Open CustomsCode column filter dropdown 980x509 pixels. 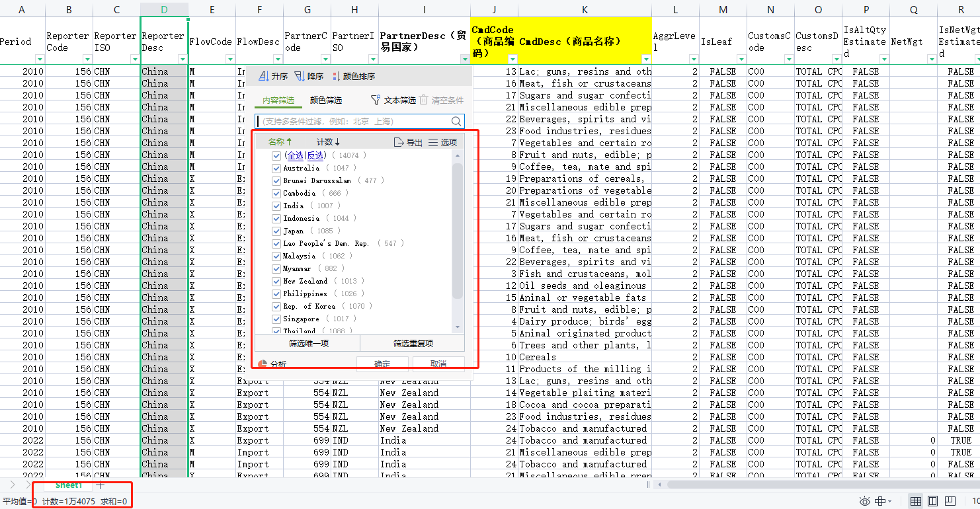(789, 59)
